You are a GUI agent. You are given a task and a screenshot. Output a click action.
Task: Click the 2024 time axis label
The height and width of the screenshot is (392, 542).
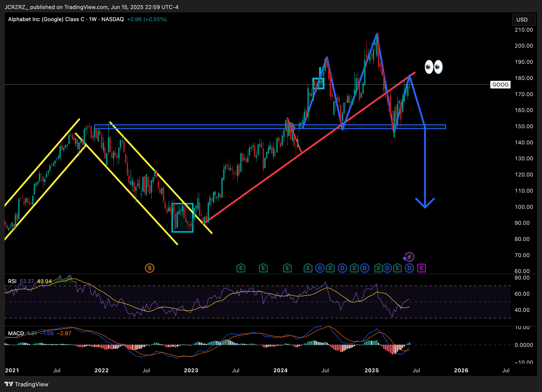pyautogui.click(x=281, y=370)
